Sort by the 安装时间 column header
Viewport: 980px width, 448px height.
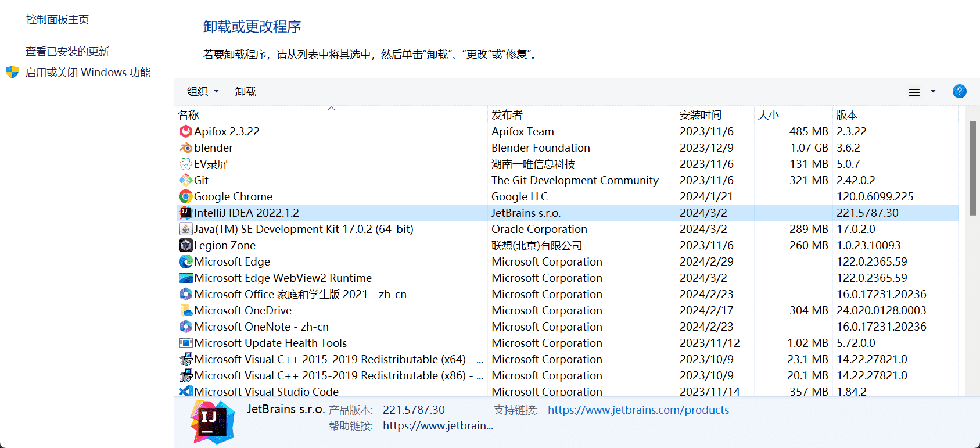(x=701, y=115)
